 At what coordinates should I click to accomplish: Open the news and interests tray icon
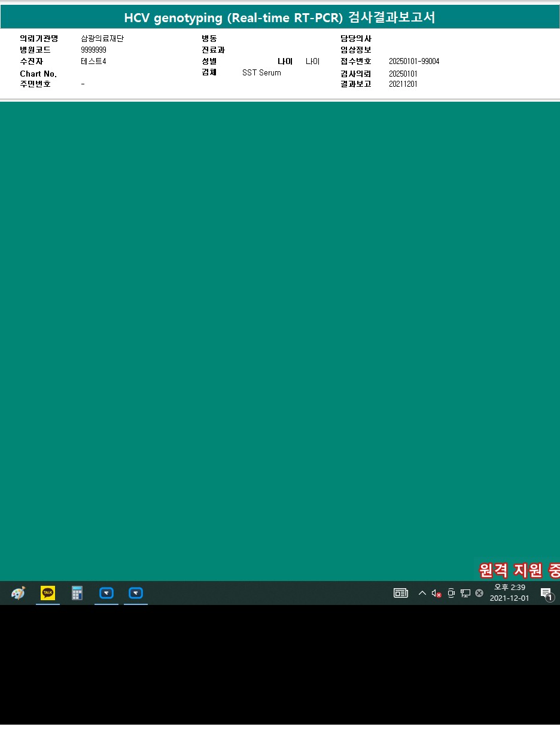tap(401, 593)
